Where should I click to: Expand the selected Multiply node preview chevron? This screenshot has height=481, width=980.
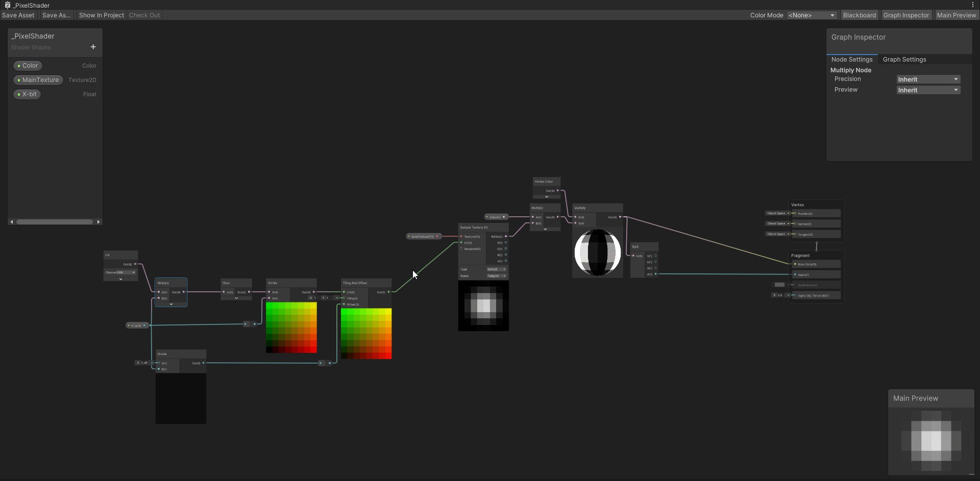(x=171, y=304)
